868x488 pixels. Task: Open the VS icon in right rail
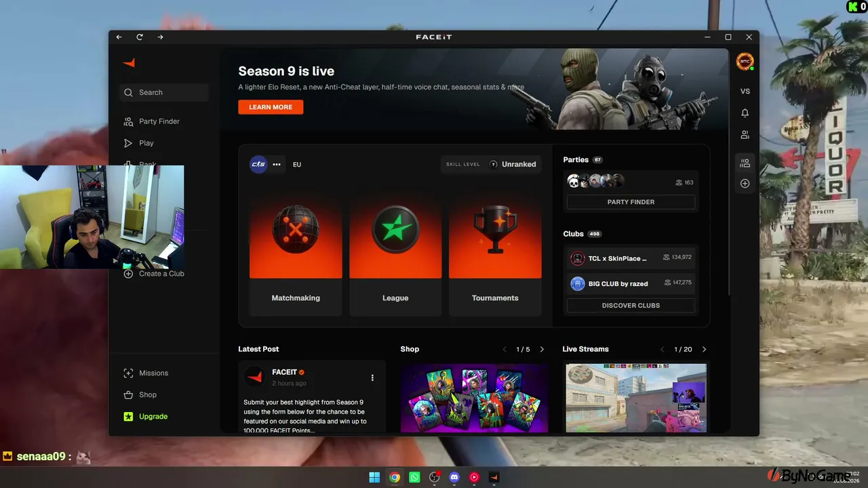745,91
